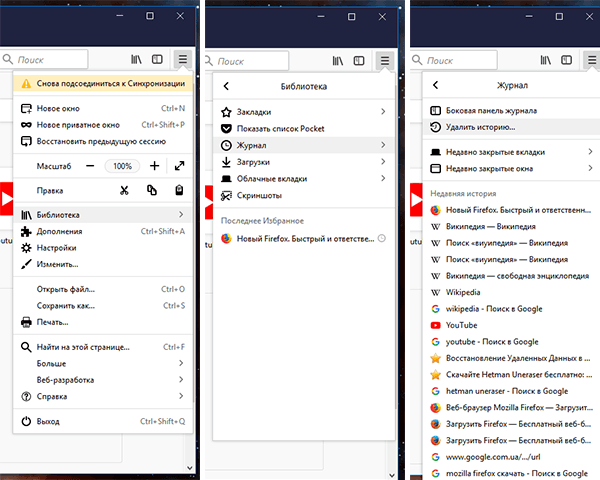Click the Cut scissors icon
Screen dimensions: 600x480
(124, 190)
